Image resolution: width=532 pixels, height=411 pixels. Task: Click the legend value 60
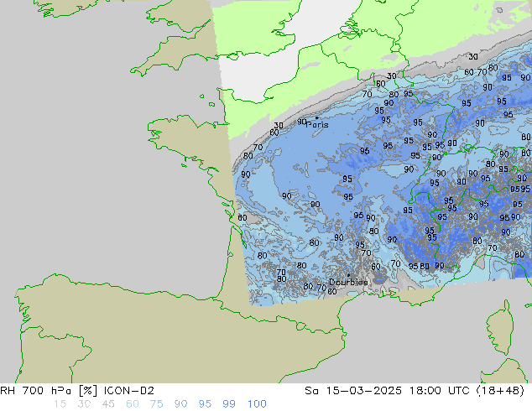click(133, 404)
